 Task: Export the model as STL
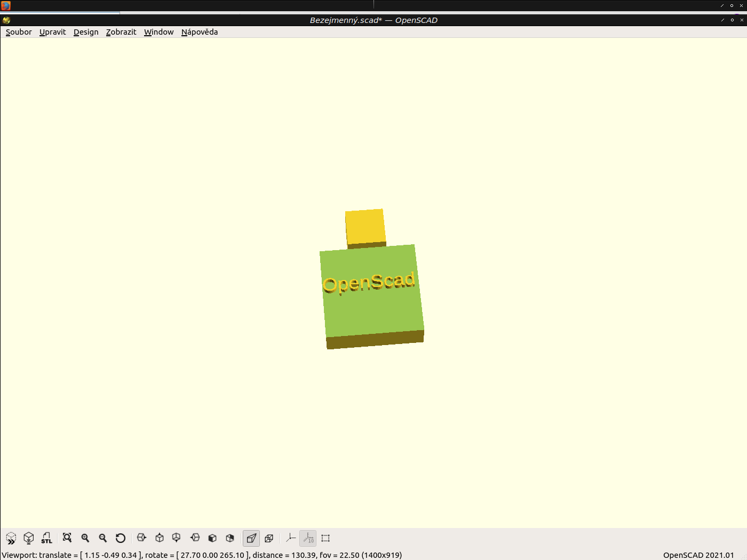coord(46,538)
